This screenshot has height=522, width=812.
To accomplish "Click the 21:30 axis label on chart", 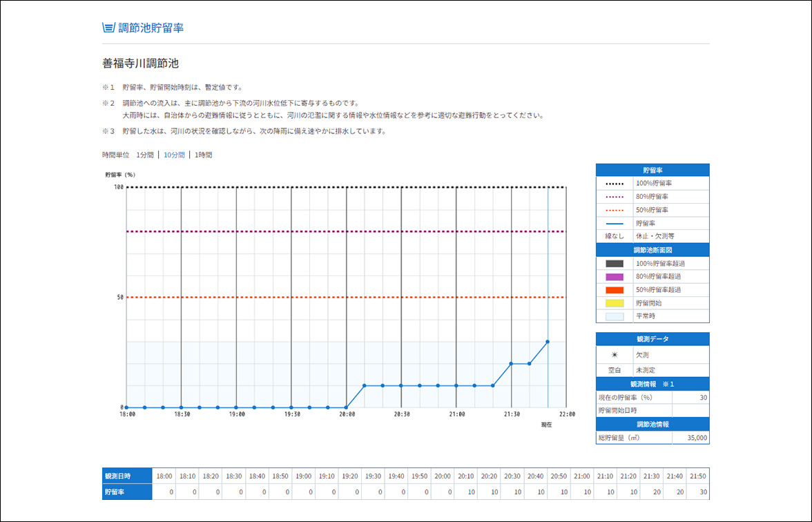I will click(512, 414).
